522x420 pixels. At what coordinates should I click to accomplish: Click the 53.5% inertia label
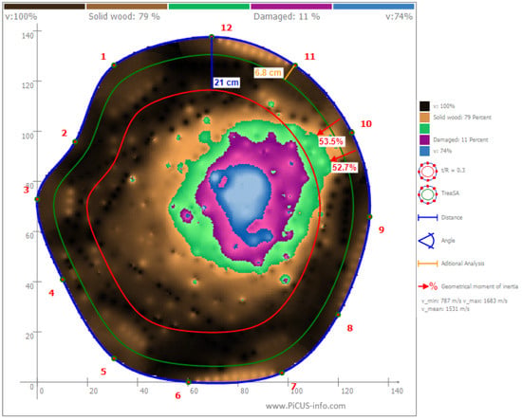coord(330,141)
